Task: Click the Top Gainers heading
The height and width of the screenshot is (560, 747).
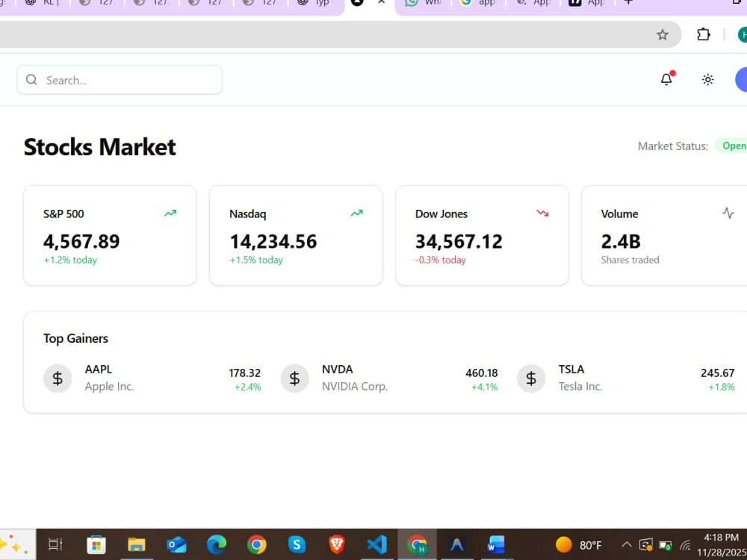Action: point(75,338)
